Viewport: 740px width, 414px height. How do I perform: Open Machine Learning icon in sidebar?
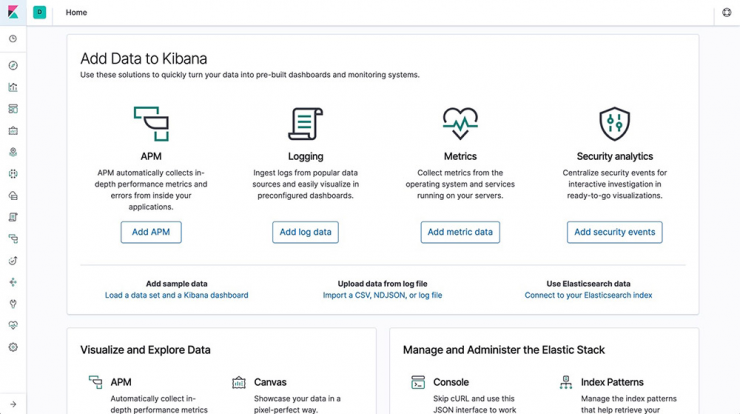13,174
